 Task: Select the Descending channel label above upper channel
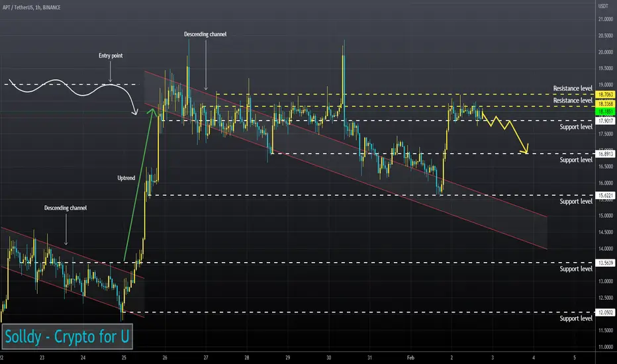click(205, 34)
